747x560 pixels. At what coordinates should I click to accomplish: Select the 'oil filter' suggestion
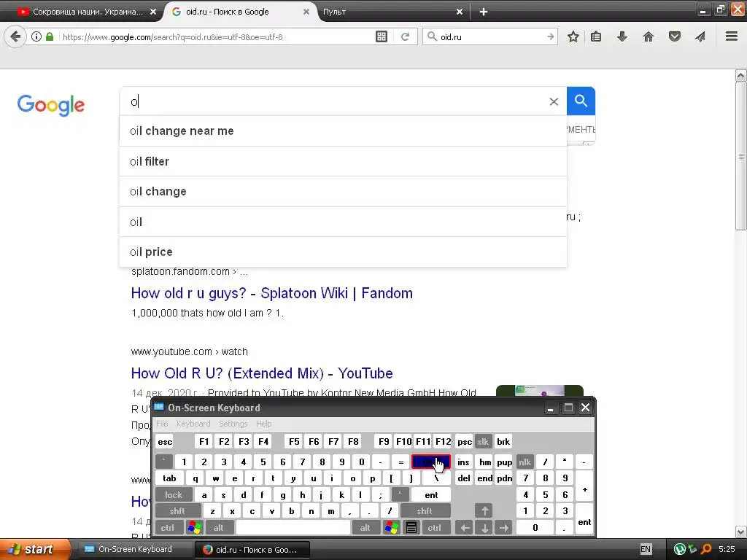pyautogui.click(x=343, y=161)
